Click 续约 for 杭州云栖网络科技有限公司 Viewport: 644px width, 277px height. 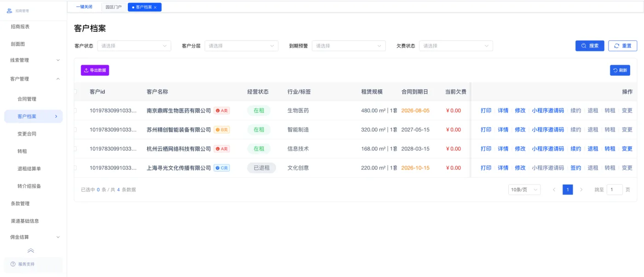click(x=576, y=149)
